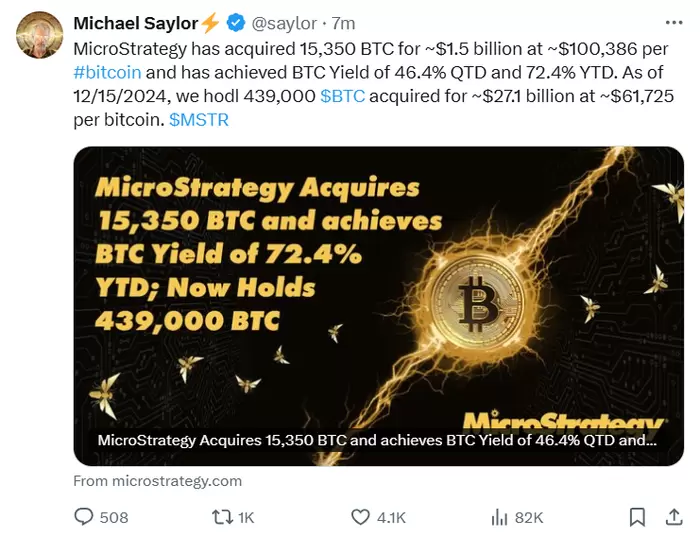Image resolution: width=700 pixels, height=537 pixels.
Task: Bookmark this post with the bookmark icon
Action: (x=636, y=517)
